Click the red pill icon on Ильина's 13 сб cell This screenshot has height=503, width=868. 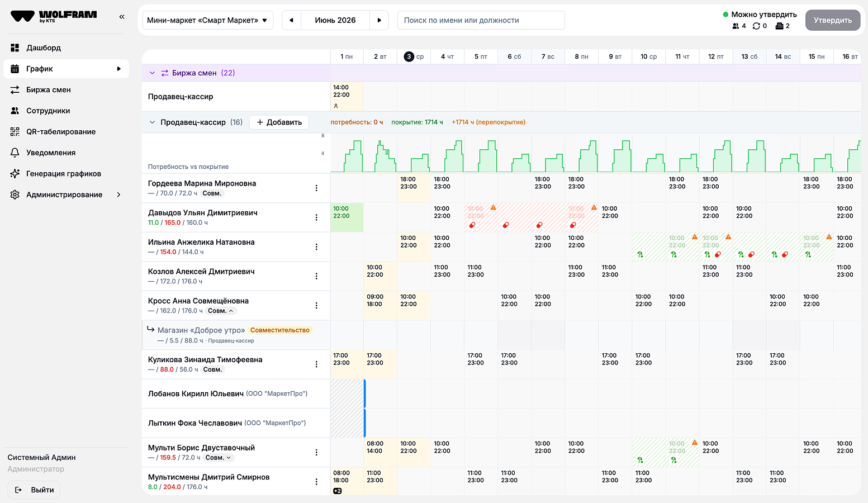tap(752, 254)
